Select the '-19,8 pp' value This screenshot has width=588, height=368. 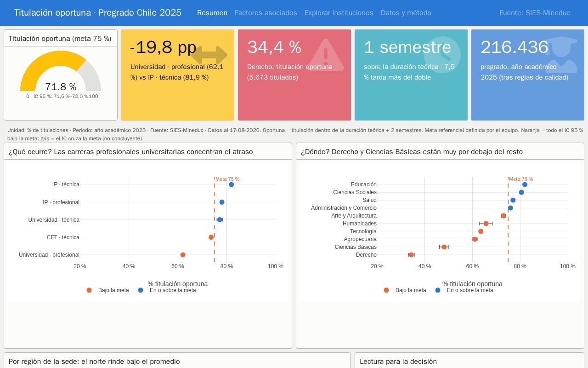(x=163, y=47)
